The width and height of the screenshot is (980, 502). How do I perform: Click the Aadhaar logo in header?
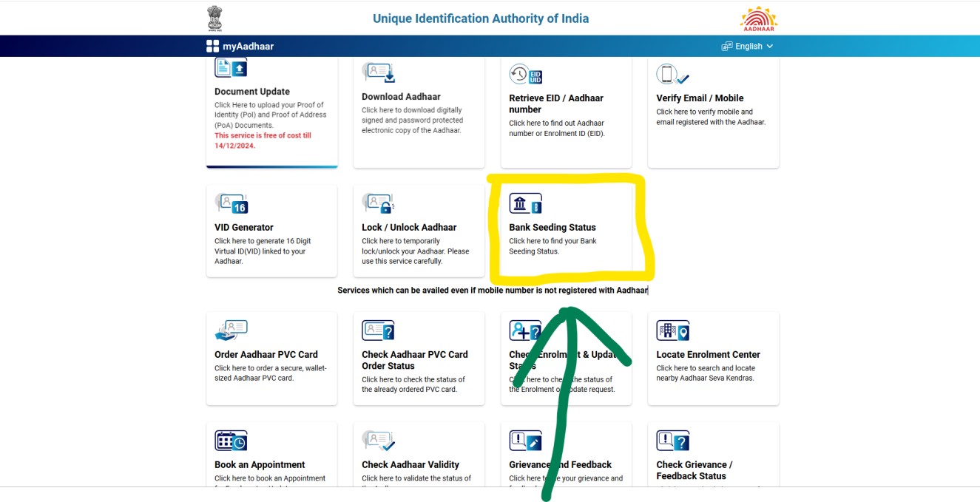[759, 18]
